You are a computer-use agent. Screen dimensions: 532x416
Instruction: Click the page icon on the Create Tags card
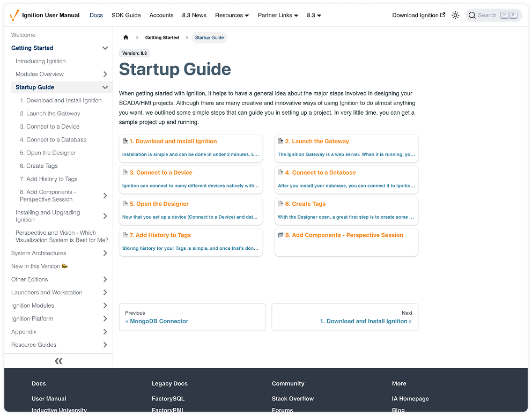click(x=281, y=204)
